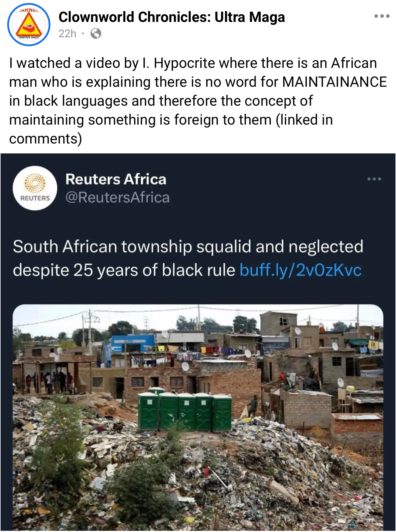This screenshot has height=532, width=396.
Task: Click the Reuters Africa display name
Action: pos(116,179)
